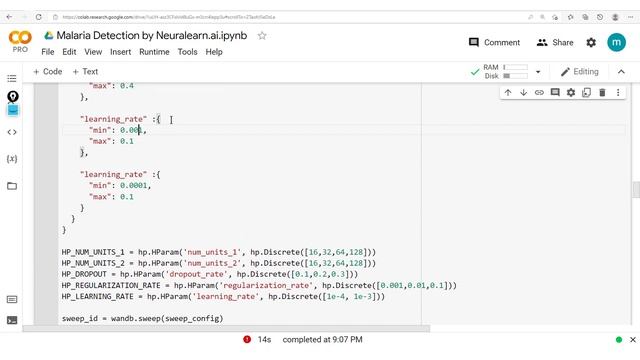Click the horizontal scrollbar under the cell

tap(226, 329)
